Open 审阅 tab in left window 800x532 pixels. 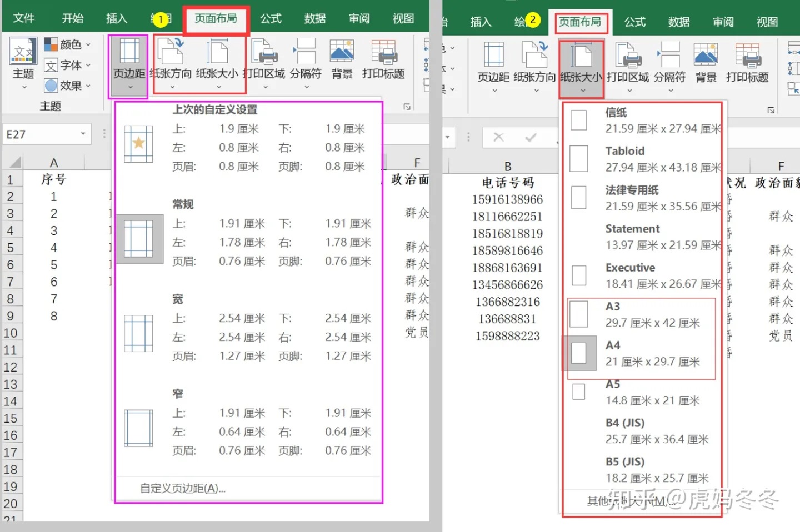[359, 18]
